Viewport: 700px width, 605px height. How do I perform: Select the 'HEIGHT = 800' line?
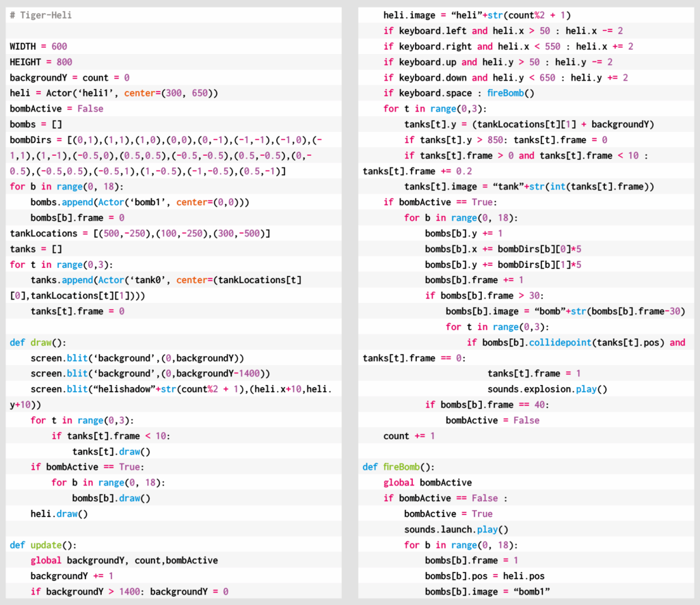pos(40,62)
